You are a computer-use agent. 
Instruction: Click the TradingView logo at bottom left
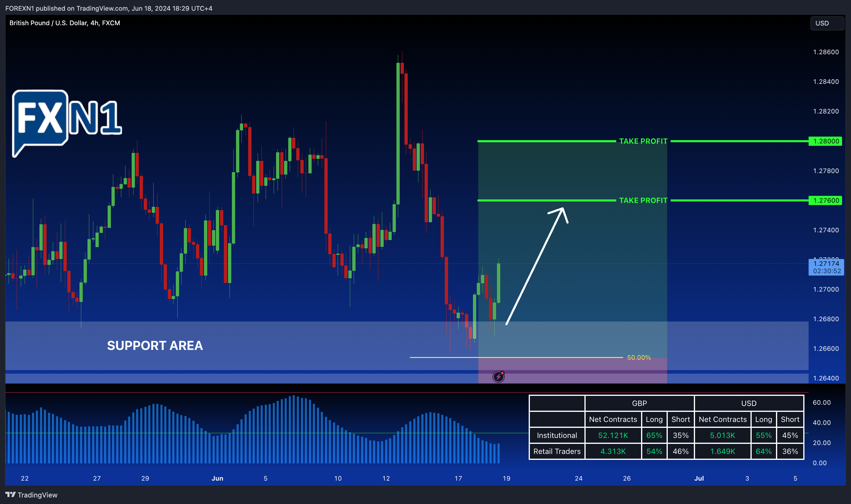[31, 495]
